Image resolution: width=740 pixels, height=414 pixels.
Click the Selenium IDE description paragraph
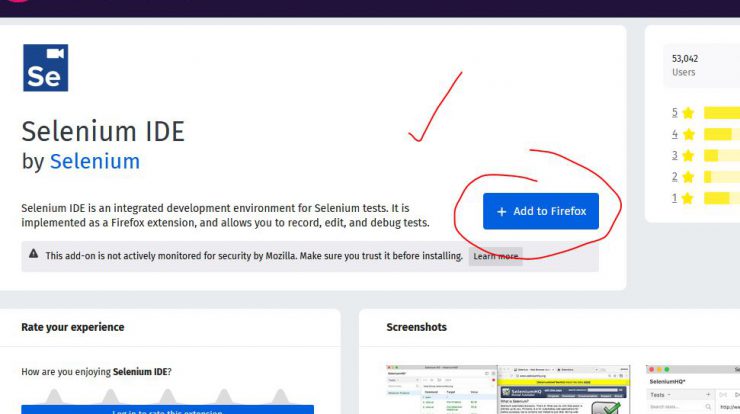225,215
